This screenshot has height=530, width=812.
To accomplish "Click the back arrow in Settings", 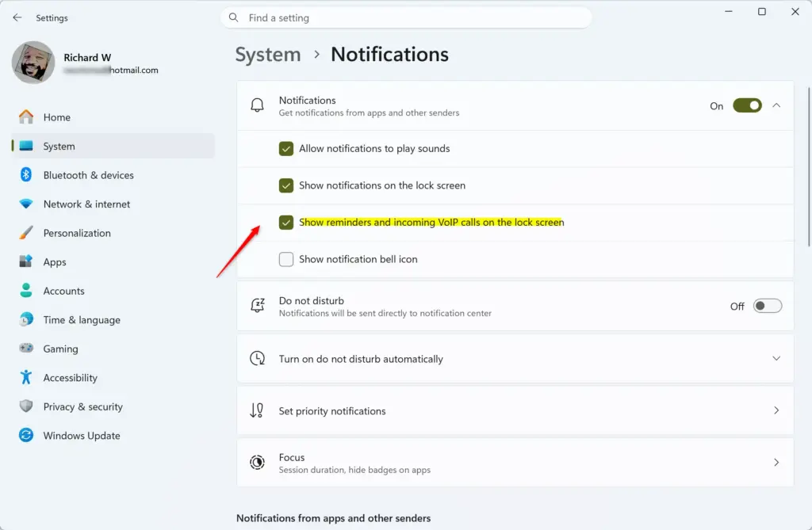I will [17, 17].
